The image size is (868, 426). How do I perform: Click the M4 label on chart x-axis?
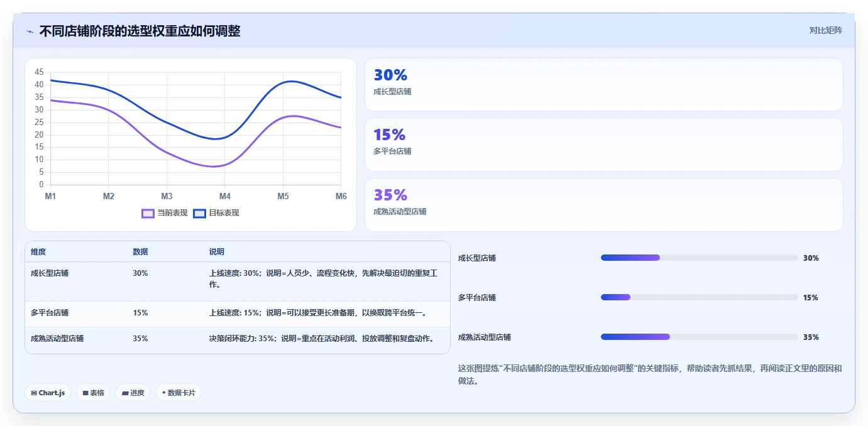(225, 197)
